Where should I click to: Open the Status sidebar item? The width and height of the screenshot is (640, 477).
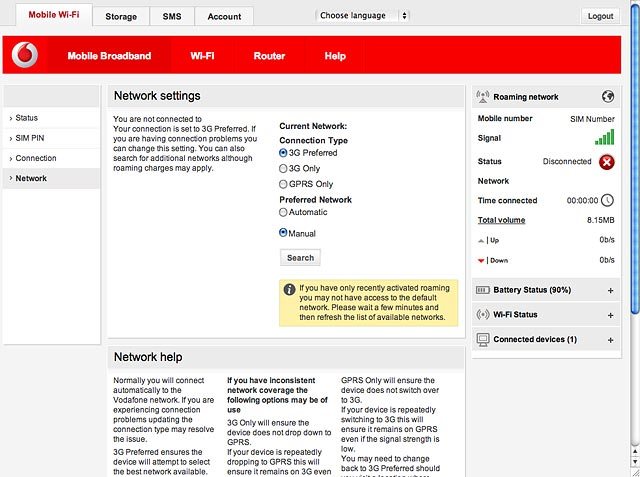[x=51, y=118]
